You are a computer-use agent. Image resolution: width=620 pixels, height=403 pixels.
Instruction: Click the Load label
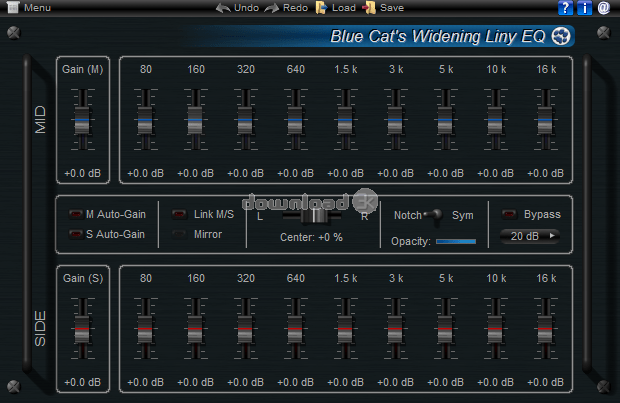[344, 8]
